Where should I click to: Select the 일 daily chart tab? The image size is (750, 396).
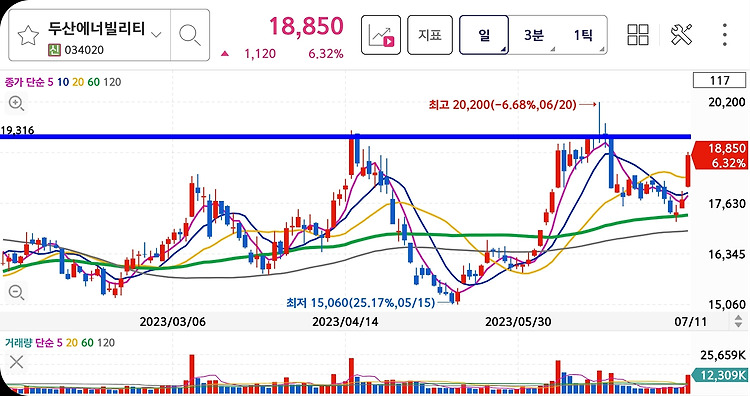pos(484,35)
